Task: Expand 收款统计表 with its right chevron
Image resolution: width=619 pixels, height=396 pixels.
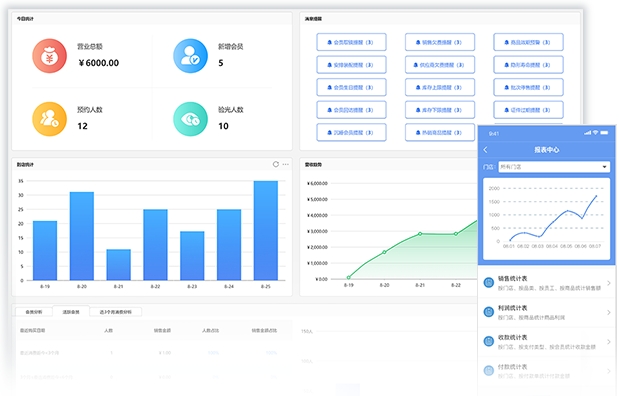Action: coord(609,342)
